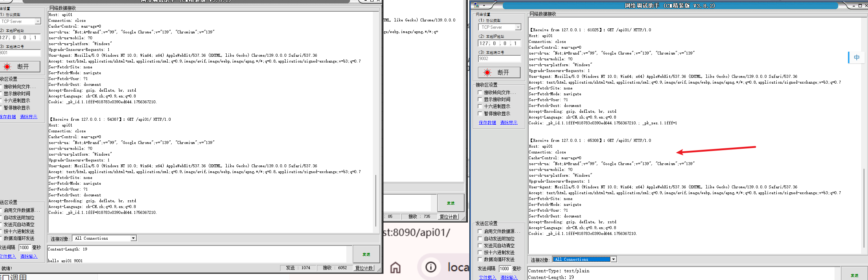Viewport: 868px width, 280px height.
Task: Minimize the right network debug window
Action: pos(853,5)
